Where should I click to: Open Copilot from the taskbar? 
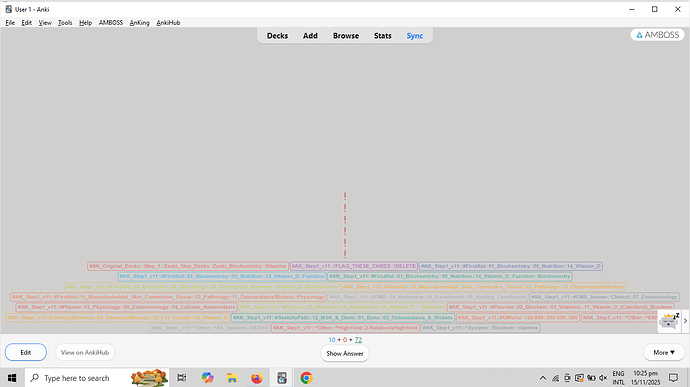tap(207, 378)
